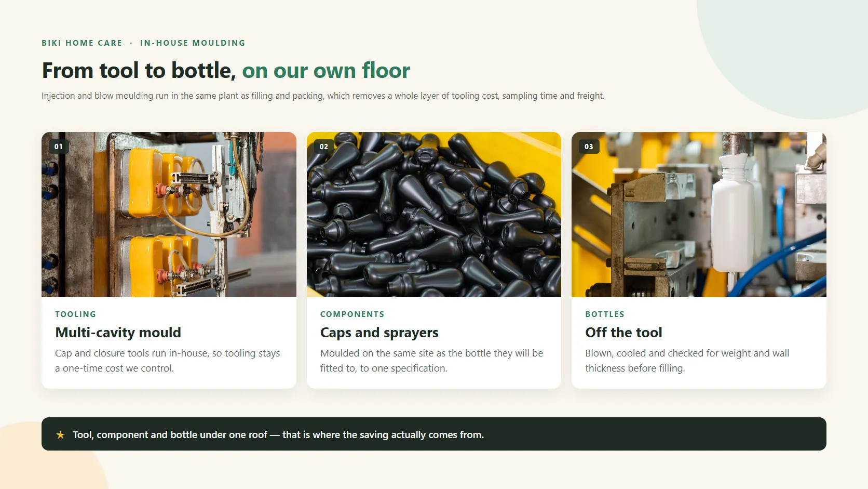Open the white bottle moulding photo
The height and width of the screenshot is (489, 868).
[699, 215]
